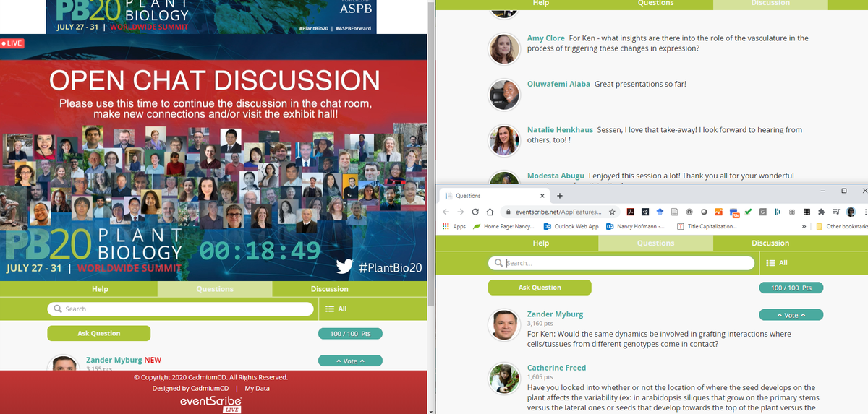Switch to Help tab under the video

100,289
